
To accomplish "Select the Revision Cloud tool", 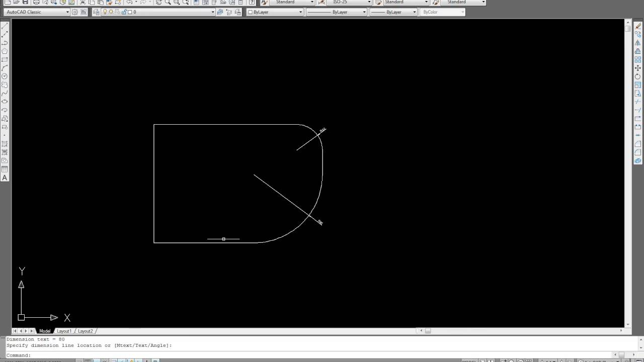I will pos(5,85).
